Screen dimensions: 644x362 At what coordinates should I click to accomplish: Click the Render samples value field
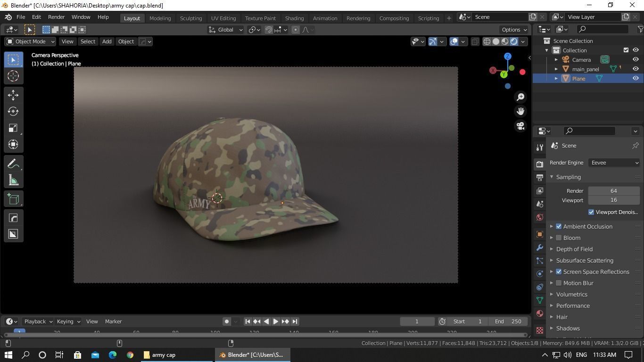click(614, 191)
